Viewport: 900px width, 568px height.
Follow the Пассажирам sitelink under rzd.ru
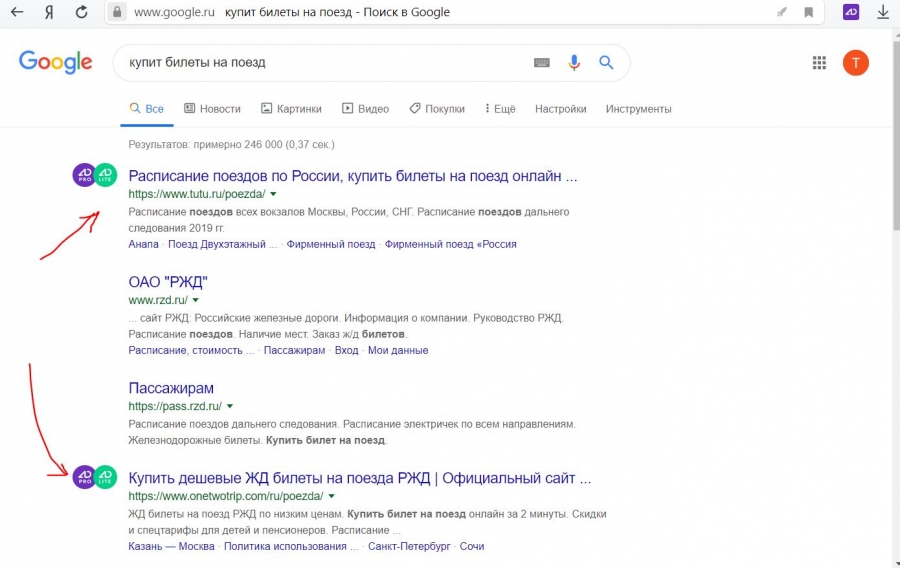point(294,350)
